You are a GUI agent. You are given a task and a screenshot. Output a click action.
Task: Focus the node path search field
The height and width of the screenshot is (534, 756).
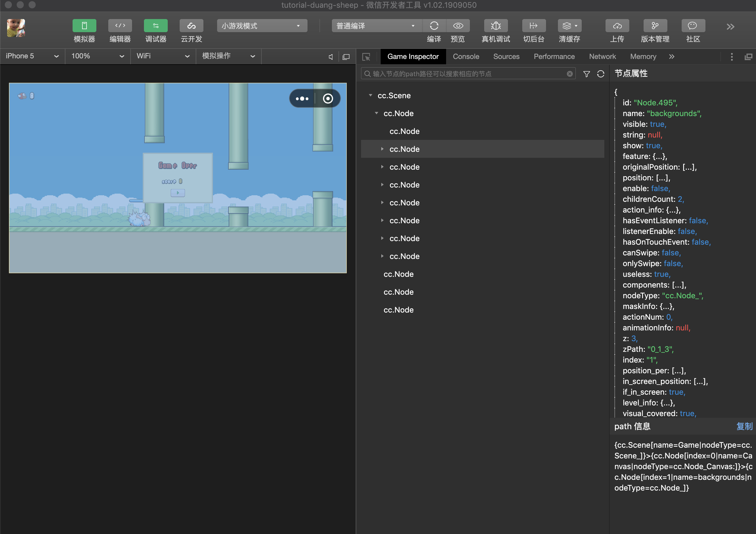pos(468,74)
